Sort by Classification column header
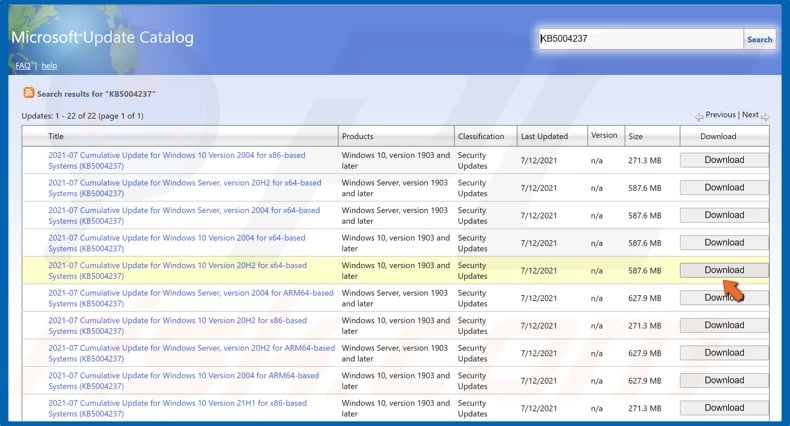This screenshot has width=790, height=426. click(x=481, y=136)
